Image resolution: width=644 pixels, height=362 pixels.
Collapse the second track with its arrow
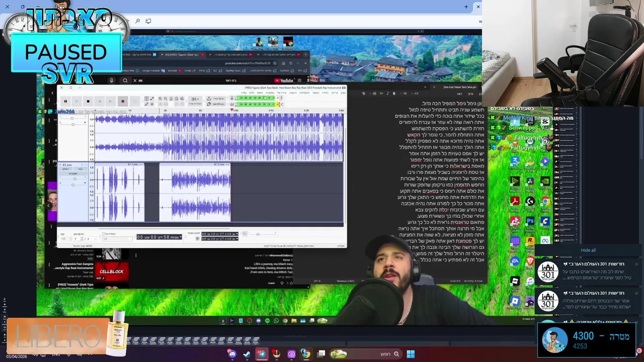(x=82, y=165)
